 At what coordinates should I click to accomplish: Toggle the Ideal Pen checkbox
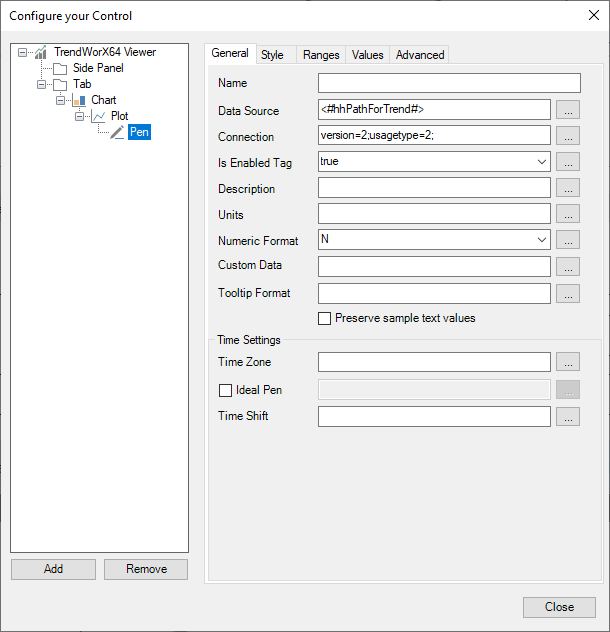225,390
